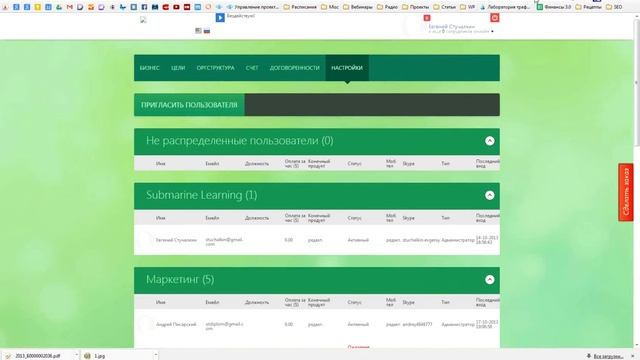Switch site language with the Russian flag
The width and height of the screenshot is (640, 360).
(207, 31)
